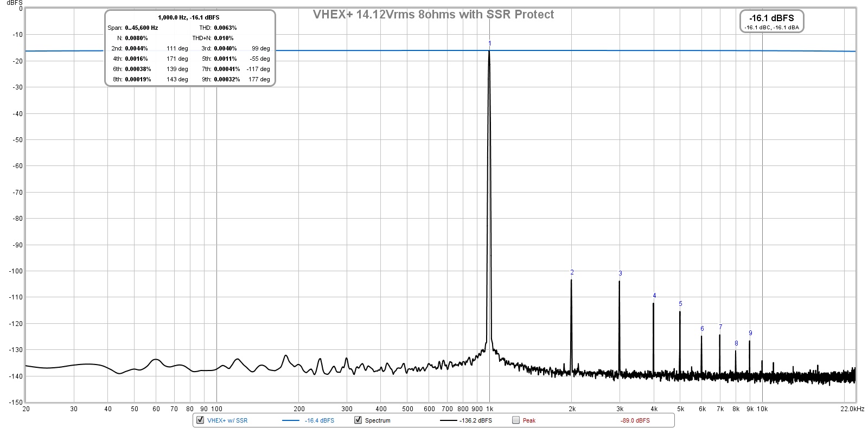Click the -150 level axis label
Screen dimensions: 868x428
16,402
